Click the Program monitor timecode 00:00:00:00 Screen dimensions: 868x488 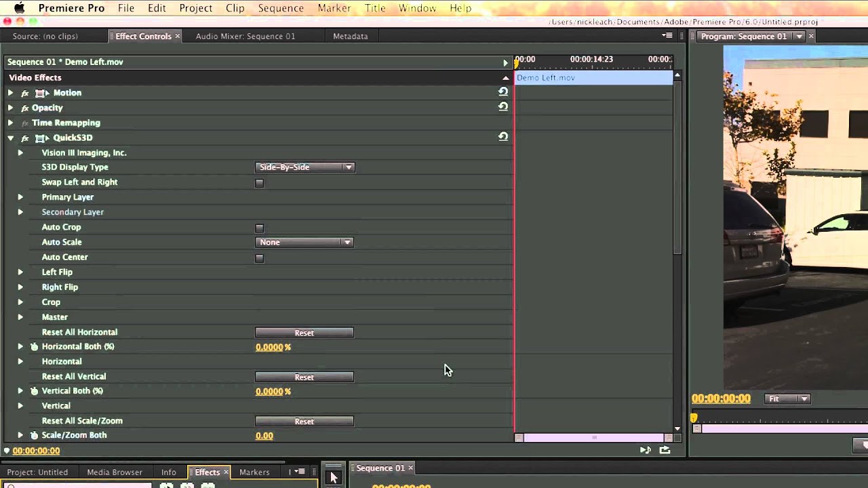(721, 399)
